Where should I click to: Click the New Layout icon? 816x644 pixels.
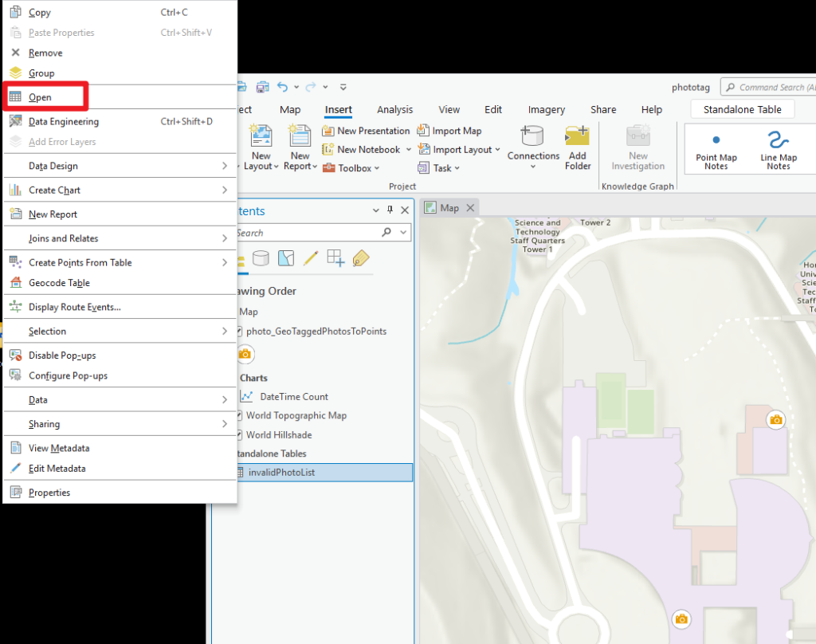click(x=261, y=136)
